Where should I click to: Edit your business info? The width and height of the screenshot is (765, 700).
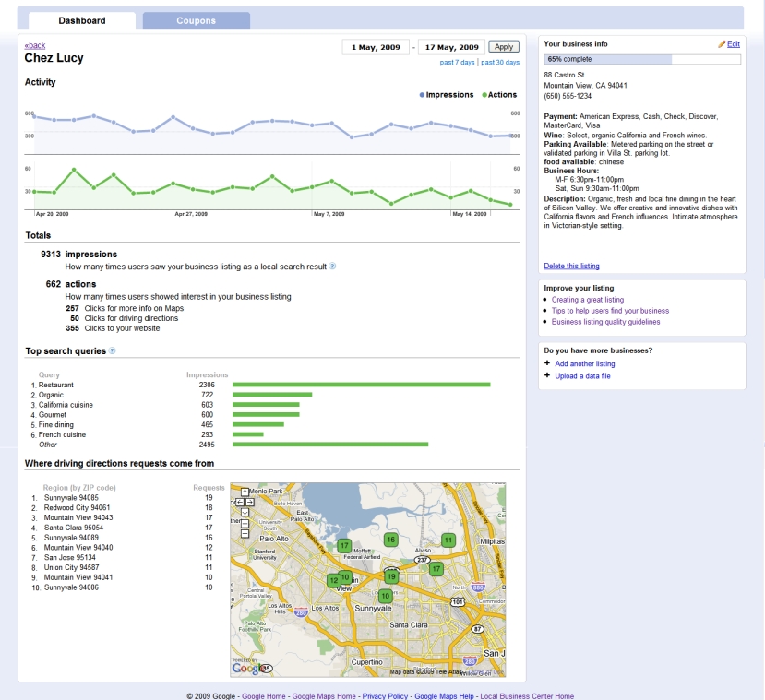[x=734, y=44]
